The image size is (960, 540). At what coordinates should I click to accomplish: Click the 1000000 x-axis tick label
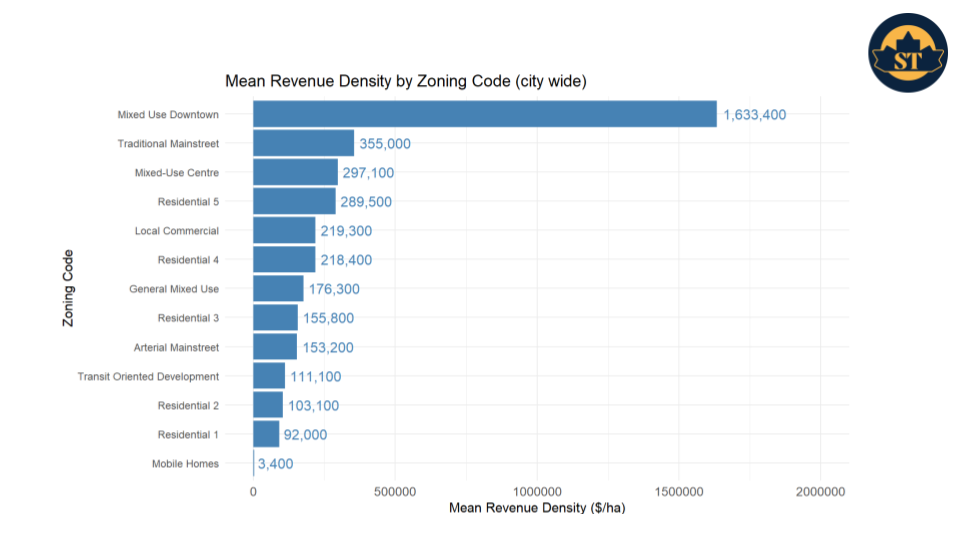click(537, 491)
